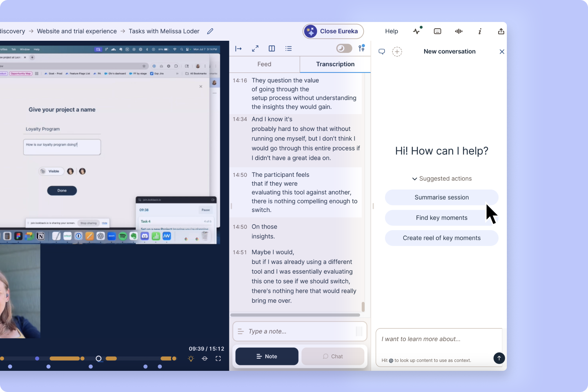Close the New conversation panel

pos(502,52)
